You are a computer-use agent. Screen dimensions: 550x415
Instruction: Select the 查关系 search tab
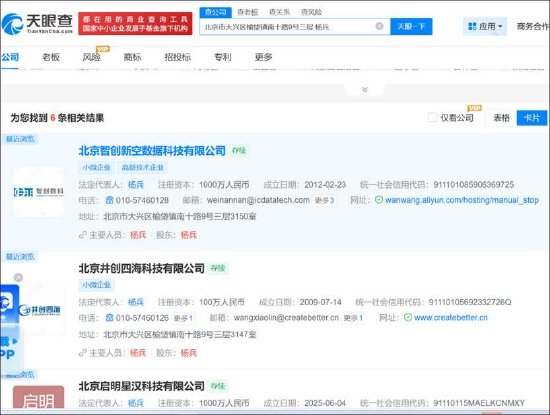click(x=279, y=12)
